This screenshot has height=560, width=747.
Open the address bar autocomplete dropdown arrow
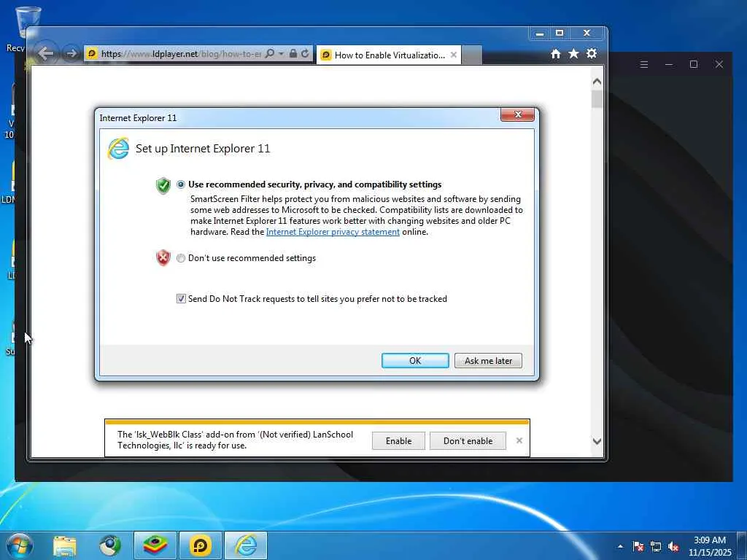tap(281, 54)
